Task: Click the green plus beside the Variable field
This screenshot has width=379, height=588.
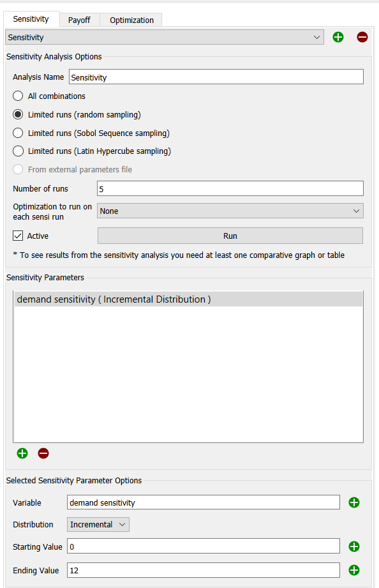Action: coord(354,502)
